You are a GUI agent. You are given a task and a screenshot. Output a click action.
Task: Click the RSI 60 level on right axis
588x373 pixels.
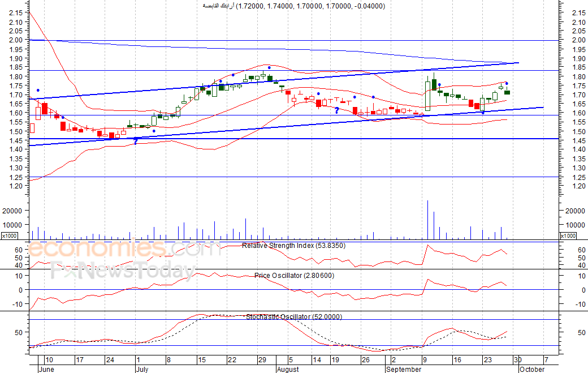coord(581,250)
